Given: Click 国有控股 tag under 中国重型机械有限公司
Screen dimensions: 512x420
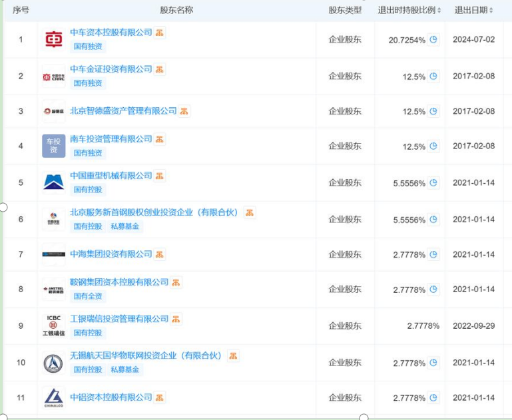Looking at the screenshot, I should [x=88, y=190].
